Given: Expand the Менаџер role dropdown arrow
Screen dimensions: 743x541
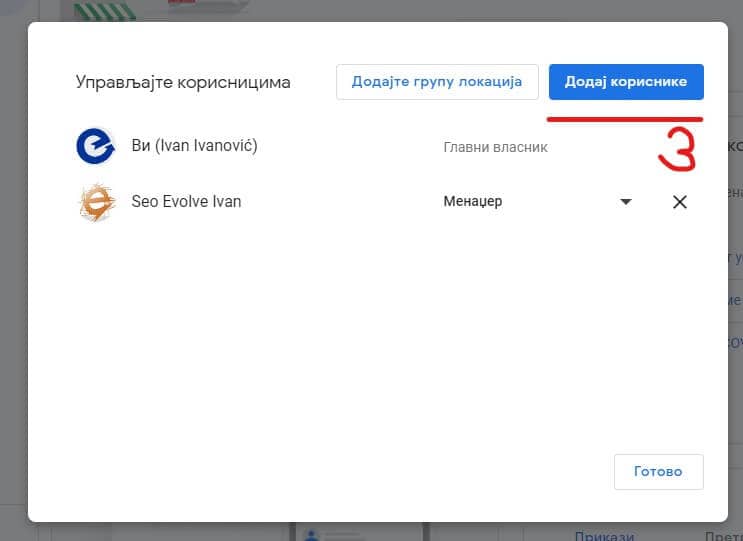Looking at the screenshot, I should 626,202.
